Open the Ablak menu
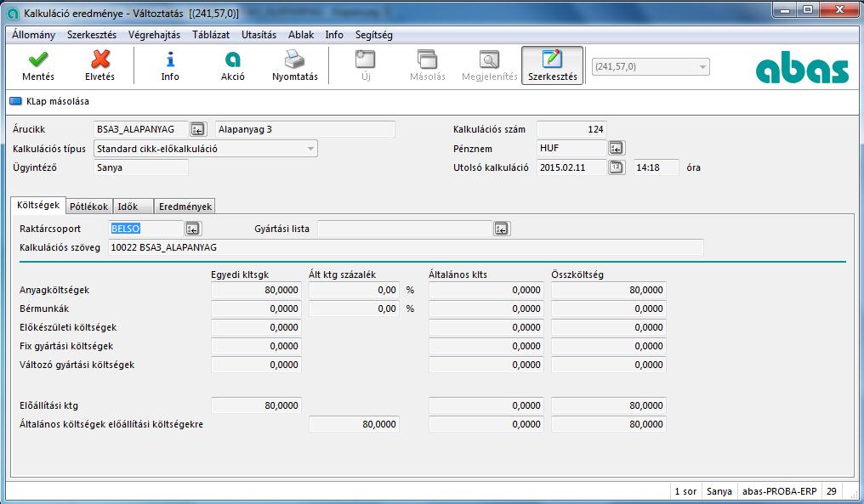Viewport: 864px width, 504px height. point(301,35)
